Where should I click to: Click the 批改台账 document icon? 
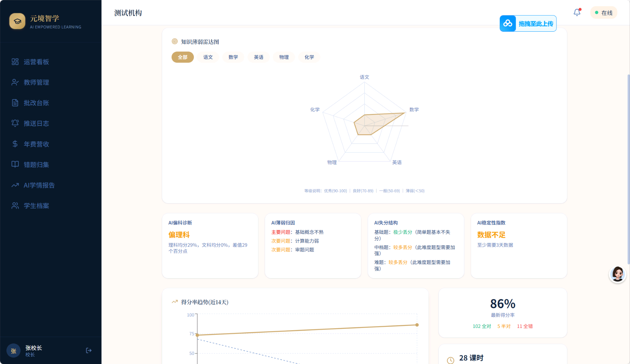click(x=15, y=103)
